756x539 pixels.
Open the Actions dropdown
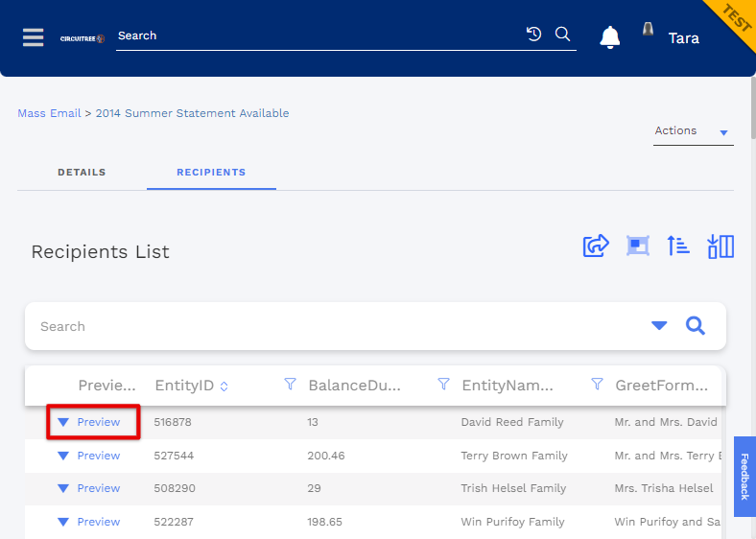(x=693, y=131)
